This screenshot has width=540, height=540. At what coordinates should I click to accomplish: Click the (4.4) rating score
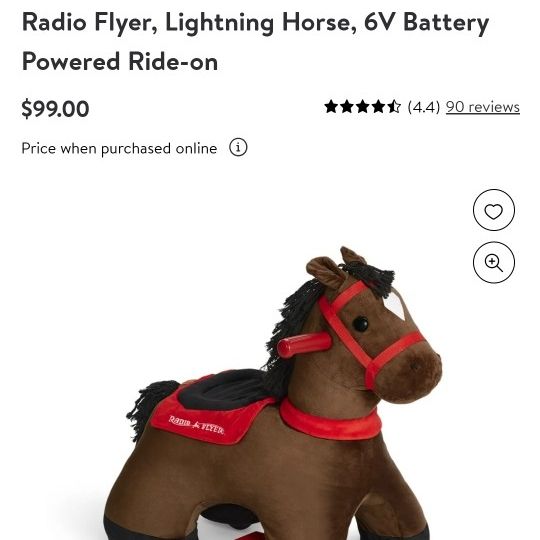tap(424, 107)
